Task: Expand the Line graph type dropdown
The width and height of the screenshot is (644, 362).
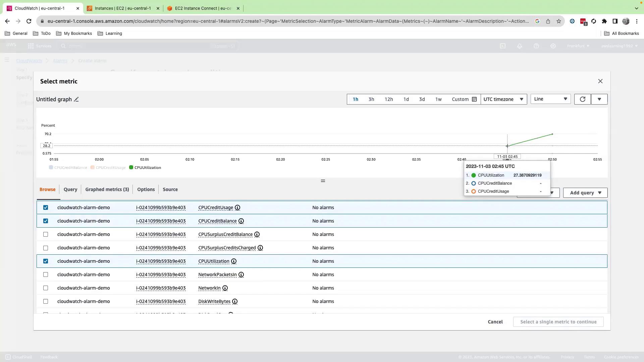Action: click(x=550, y=99)
